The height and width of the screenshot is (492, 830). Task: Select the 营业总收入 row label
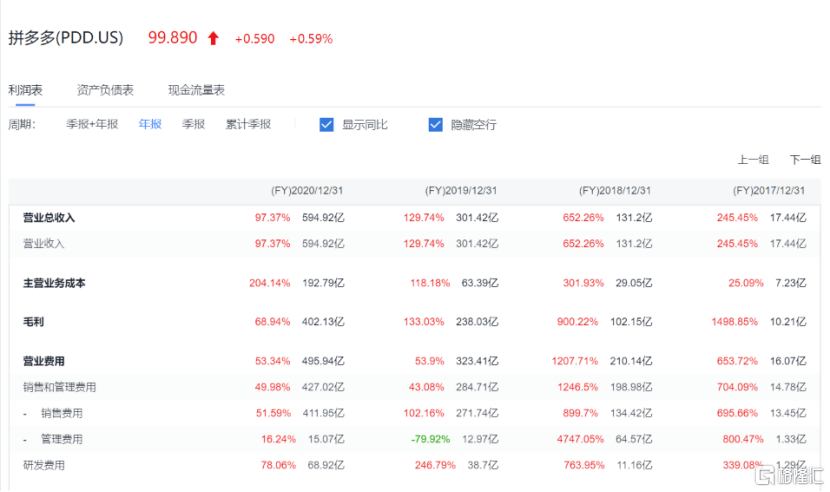point(49,218)
